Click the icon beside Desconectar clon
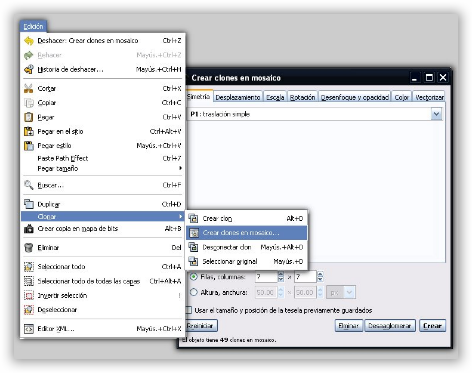Viewport: 472px width, 373px height. [193, 247]
